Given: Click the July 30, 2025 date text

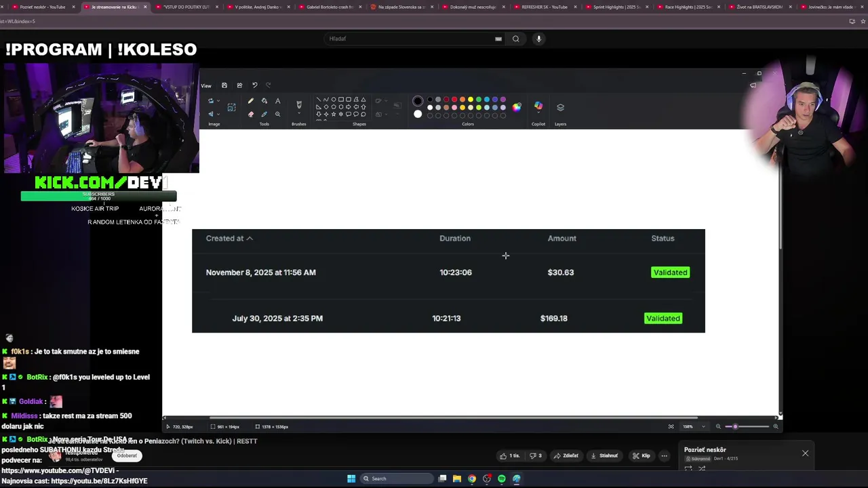Looking at the screenshot, I should (x=277, y=319).
